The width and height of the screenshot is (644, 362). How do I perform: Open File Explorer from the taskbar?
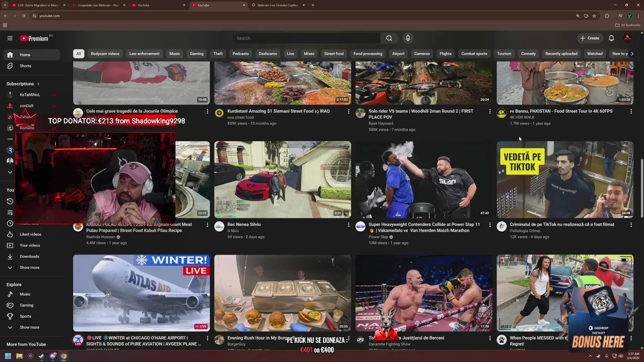coord(19,356)
